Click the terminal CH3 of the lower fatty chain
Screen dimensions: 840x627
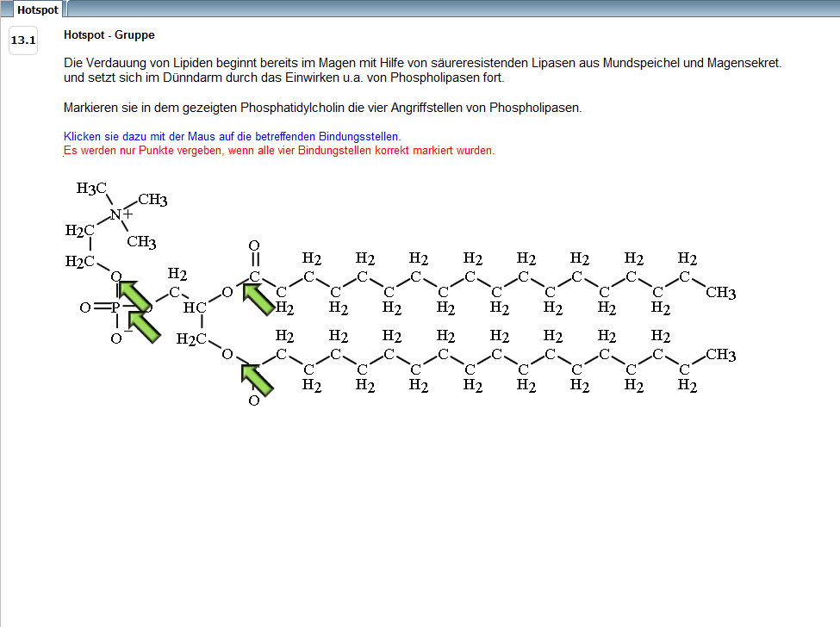[x=721, y=355]
